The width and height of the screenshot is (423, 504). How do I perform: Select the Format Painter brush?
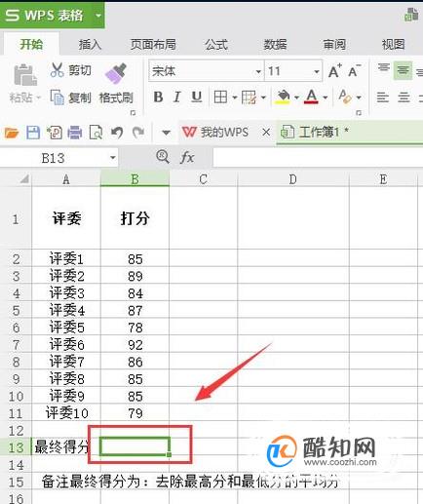[116, 73]
